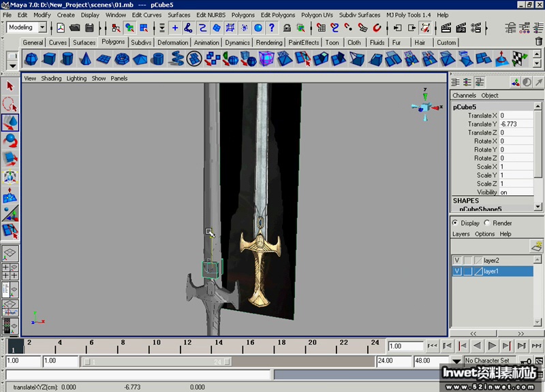Toggle visibility of layer2
Screen dimensions: 545x392
pyautogui.click(x=457, y=261)
